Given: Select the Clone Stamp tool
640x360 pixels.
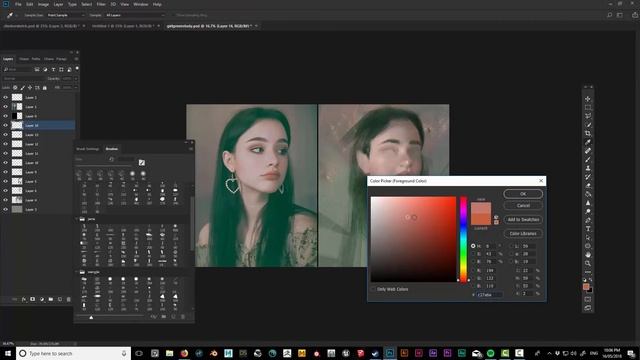Looking at the screenshot, I should pos(588,168).
